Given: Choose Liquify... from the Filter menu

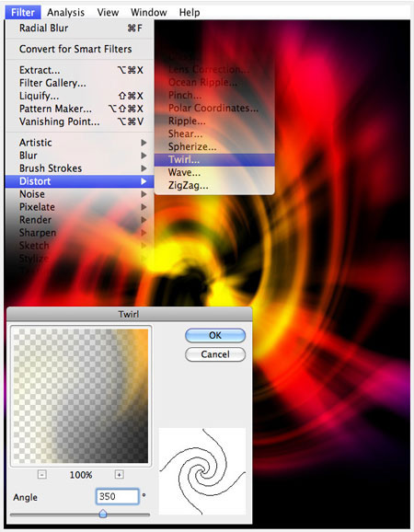Looking at the screenshot, I should point(80,96).
